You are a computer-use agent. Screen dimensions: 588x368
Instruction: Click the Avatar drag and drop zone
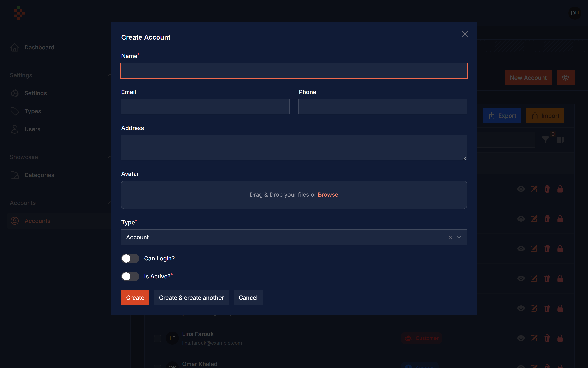[x=294, y=195]
